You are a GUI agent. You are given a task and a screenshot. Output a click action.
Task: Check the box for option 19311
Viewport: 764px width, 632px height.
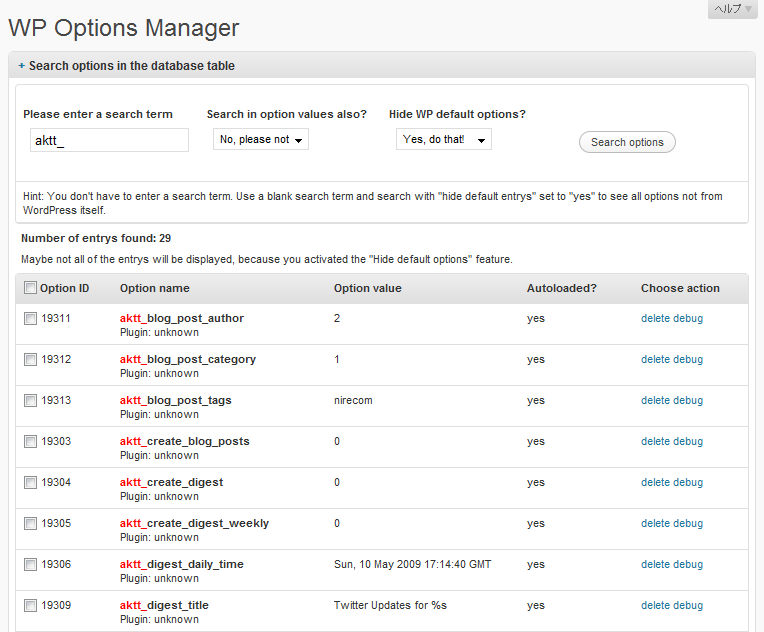pos(30,319)
